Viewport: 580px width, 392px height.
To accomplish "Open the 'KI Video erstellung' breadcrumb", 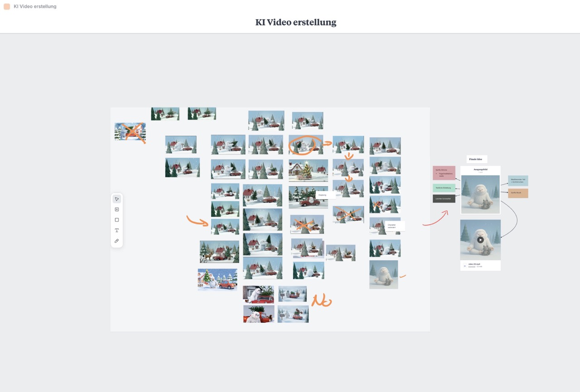I will [35, 6].
